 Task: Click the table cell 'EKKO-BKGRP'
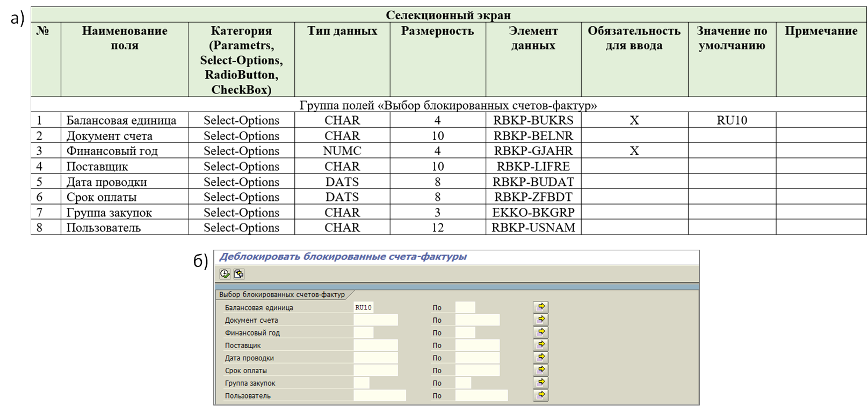tap(533, 213)
